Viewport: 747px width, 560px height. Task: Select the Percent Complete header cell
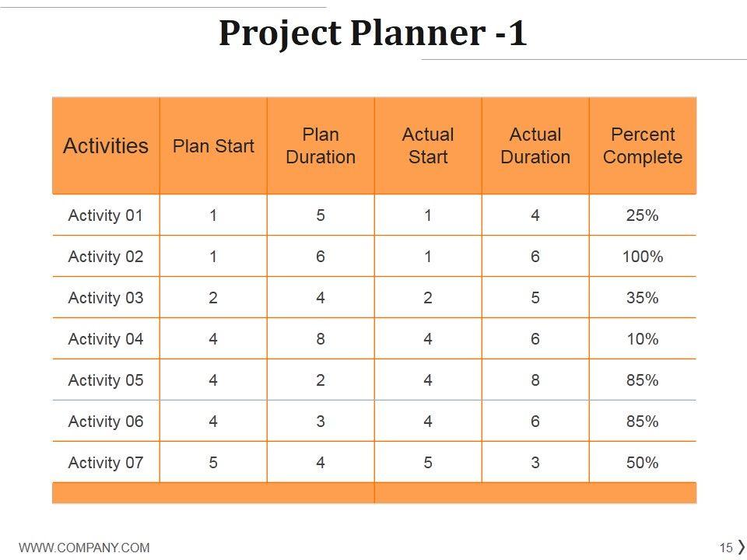643,146
